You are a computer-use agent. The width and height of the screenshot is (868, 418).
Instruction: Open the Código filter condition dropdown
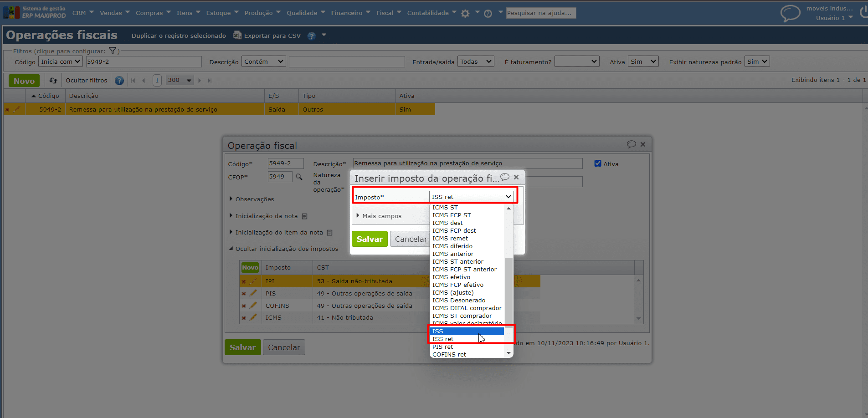coord(61,62)
